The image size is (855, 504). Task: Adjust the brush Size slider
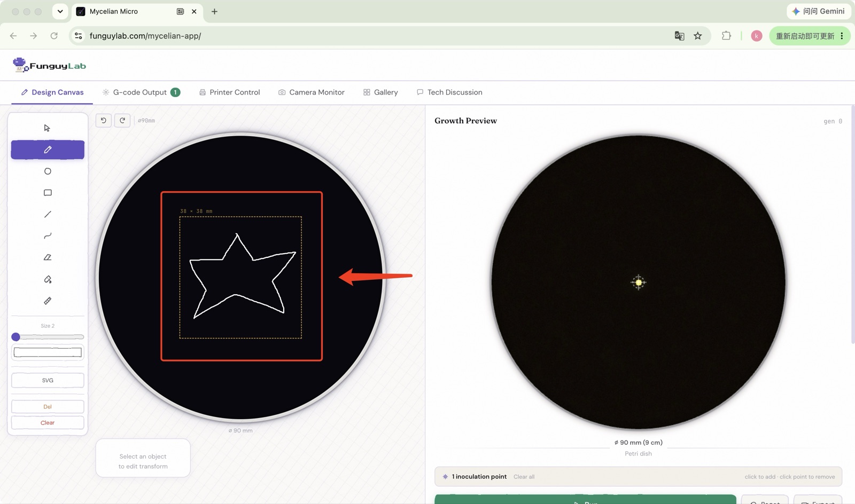48,337
